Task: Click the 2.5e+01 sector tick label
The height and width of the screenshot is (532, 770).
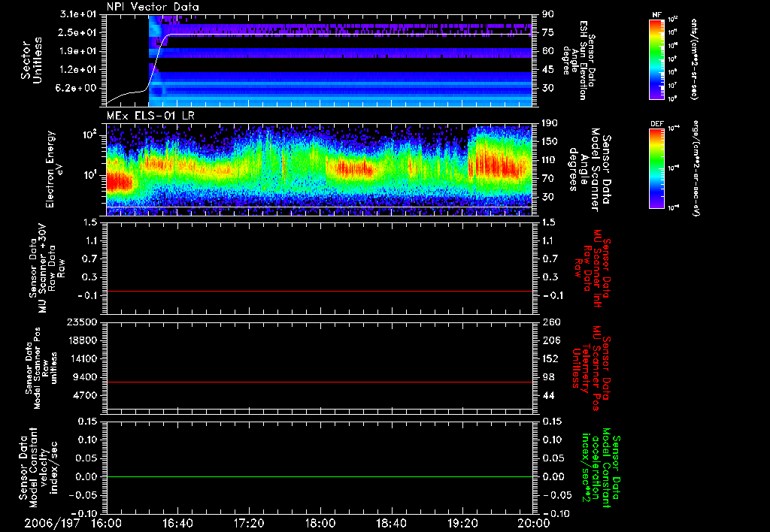Action: click(x=78, y=32)
